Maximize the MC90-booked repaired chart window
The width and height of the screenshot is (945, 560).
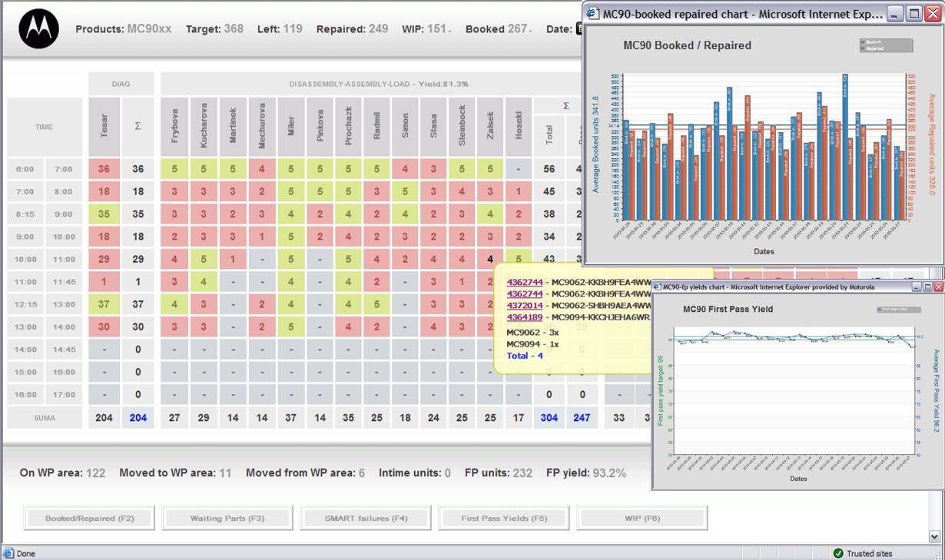(914, 13)
